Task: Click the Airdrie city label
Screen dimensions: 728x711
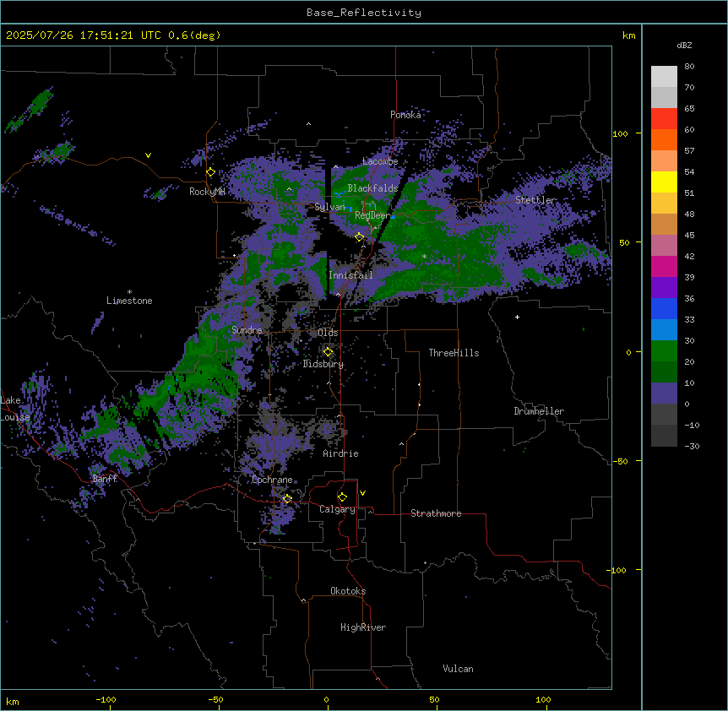Action: pyautogui.click(x=341, y=453)
